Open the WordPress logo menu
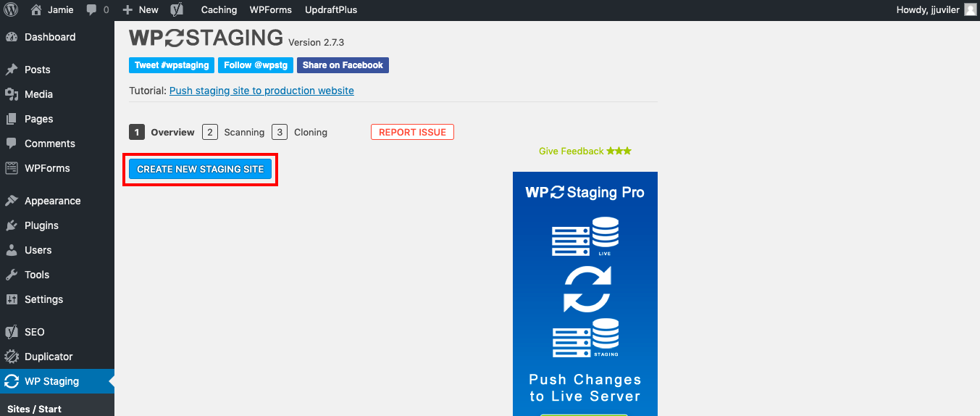This screenshot has height=416, width=980. [x=10, y=10]
